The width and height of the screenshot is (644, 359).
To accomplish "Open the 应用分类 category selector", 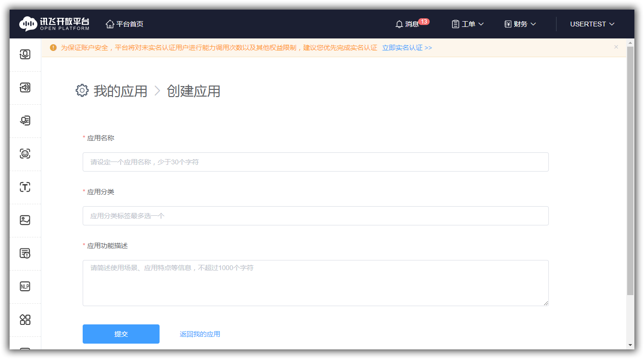I will (x=315, y=216).
